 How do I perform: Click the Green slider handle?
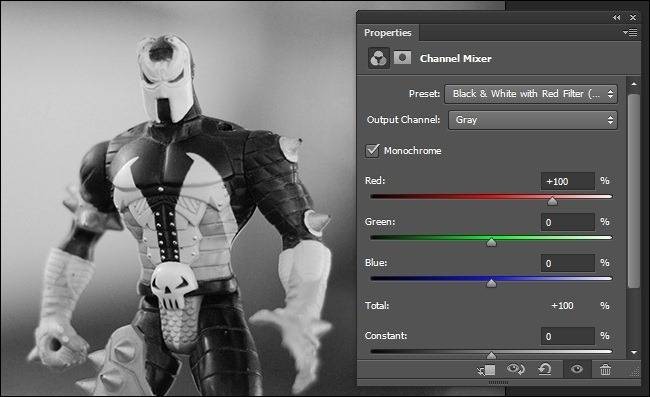pyautogui.click(x=491, y=242)
